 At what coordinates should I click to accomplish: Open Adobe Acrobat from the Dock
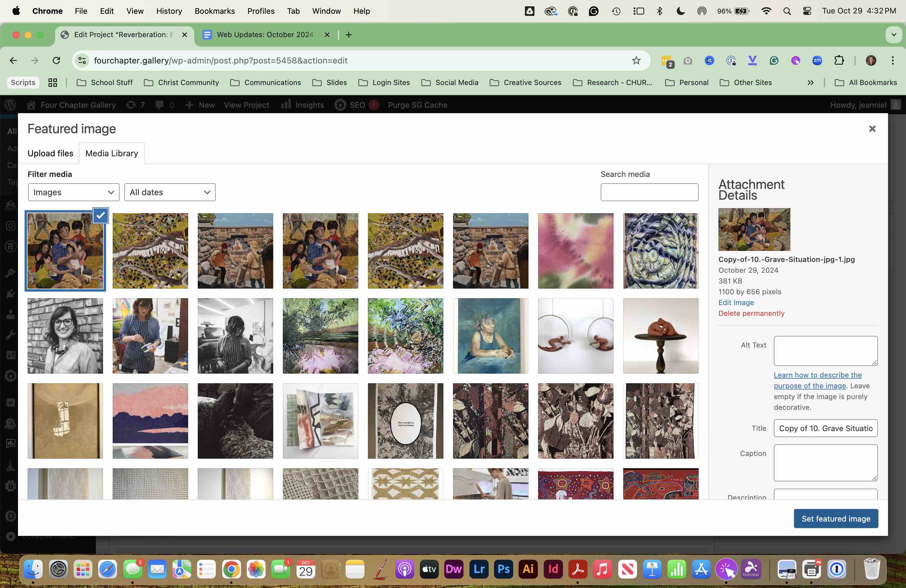pyautogui.click(x=578, y=569)
